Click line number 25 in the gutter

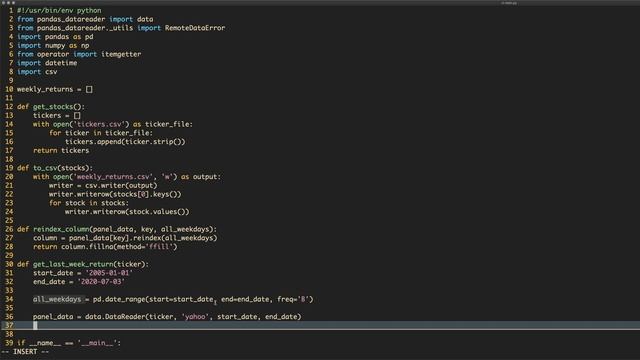9,220
